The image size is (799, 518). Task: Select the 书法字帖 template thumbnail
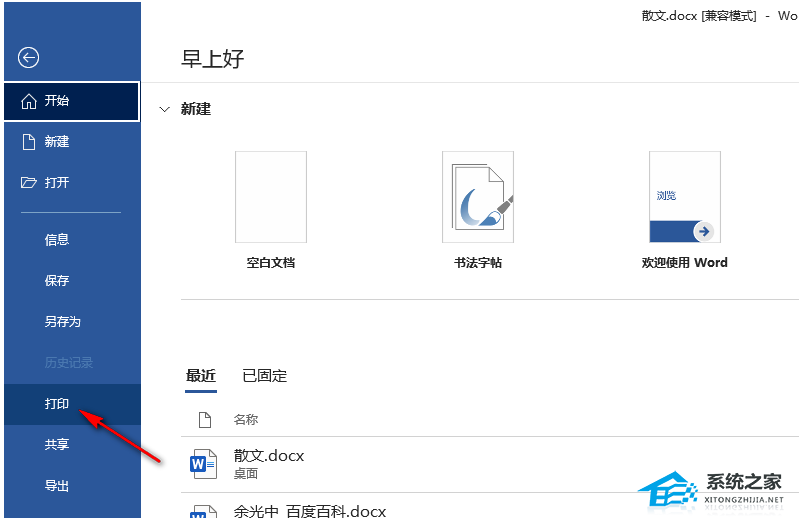(478, 197)
